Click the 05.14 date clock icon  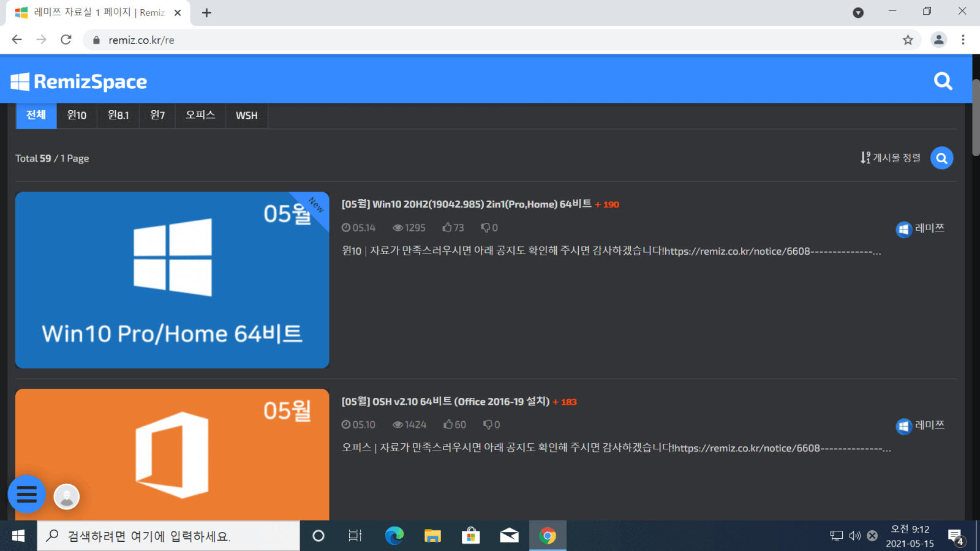(x=346, y=227)
